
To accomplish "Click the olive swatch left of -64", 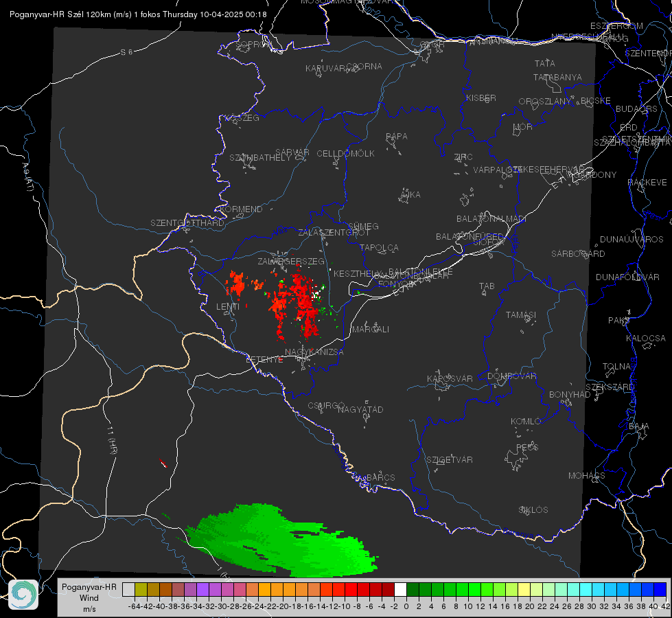I will point(141,589).
